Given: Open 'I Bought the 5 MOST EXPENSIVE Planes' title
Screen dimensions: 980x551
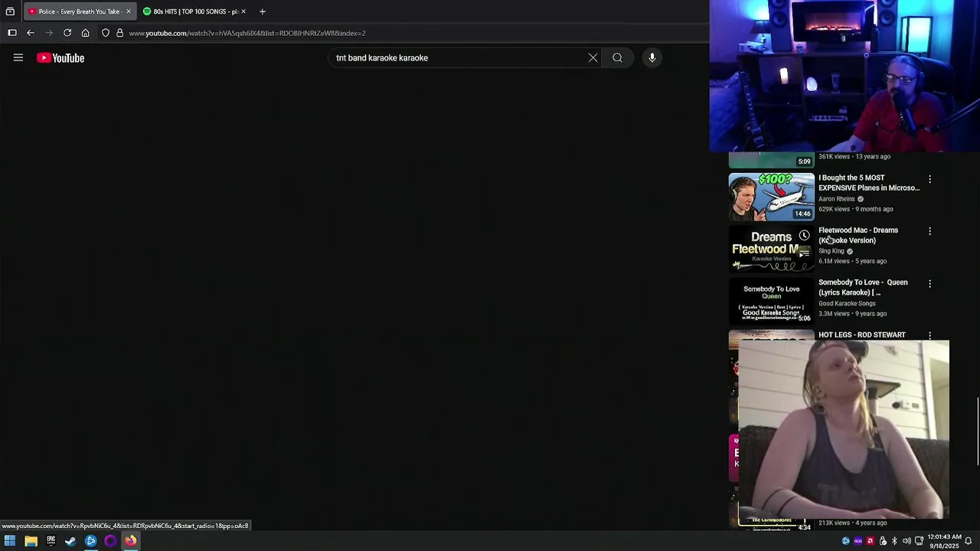Looking at the screenshot, I should point(869,183).
